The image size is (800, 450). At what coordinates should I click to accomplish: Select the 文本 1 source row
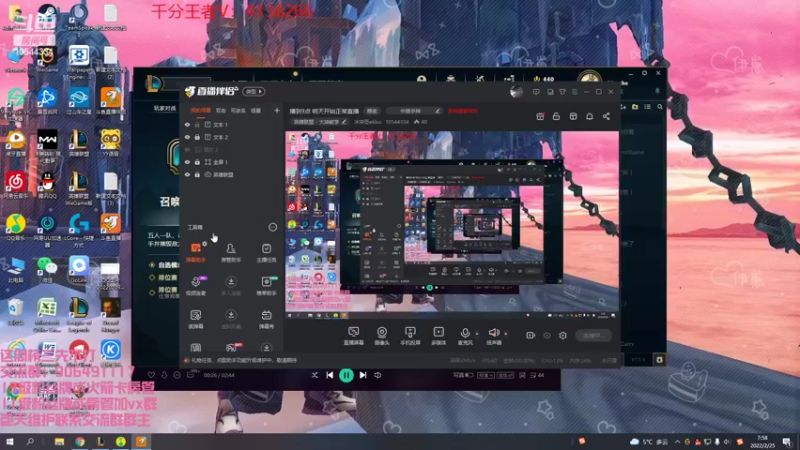click(x=232, y=124)
